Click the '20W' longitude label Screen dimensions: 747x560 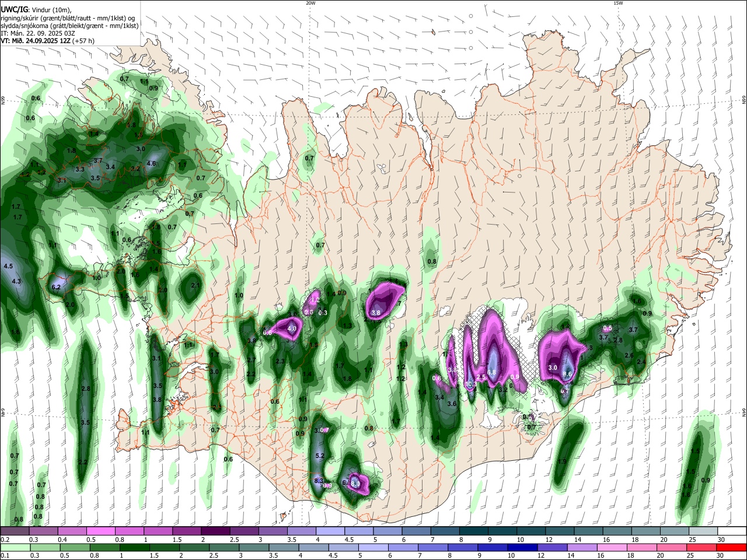[x=310, y=3]
